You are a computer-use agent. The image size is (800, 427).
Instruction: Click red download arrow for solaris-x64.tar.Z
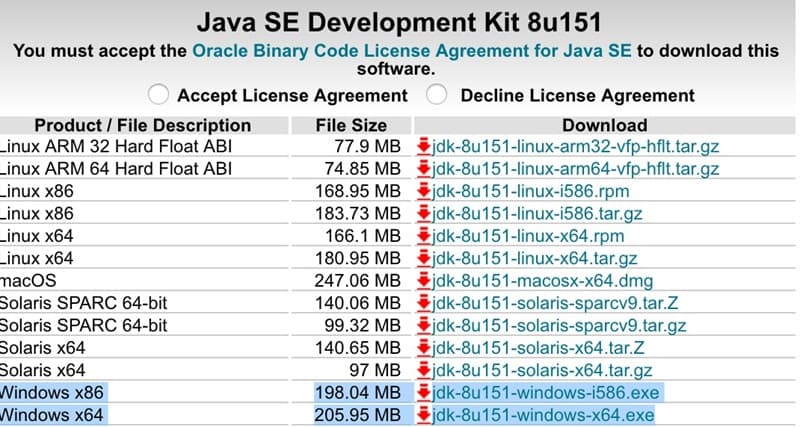point(423,348)
